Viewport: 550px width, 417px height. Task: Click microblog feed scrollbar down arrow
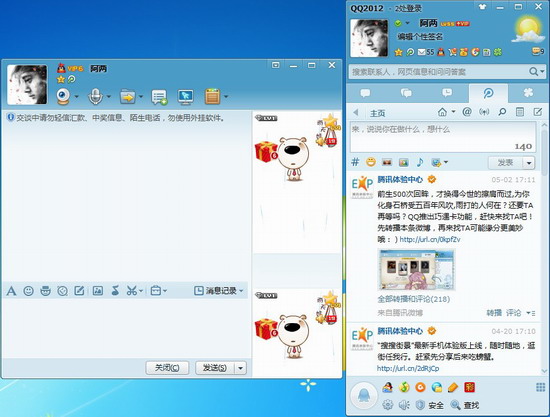click(x=544, y=370)
